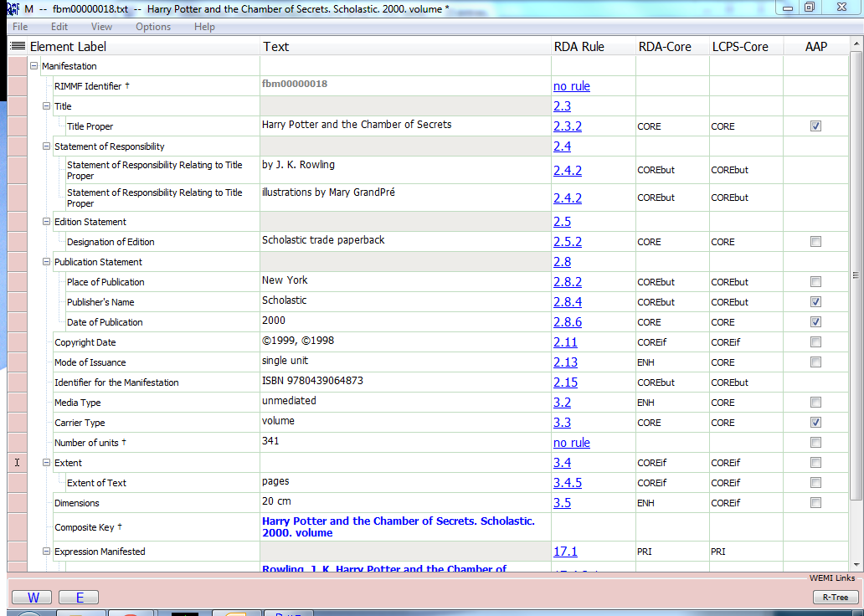Open RDA rule 17.1 link
This screenshot has height=616, width=864.
pyautogui.click(x=565, y=552)
